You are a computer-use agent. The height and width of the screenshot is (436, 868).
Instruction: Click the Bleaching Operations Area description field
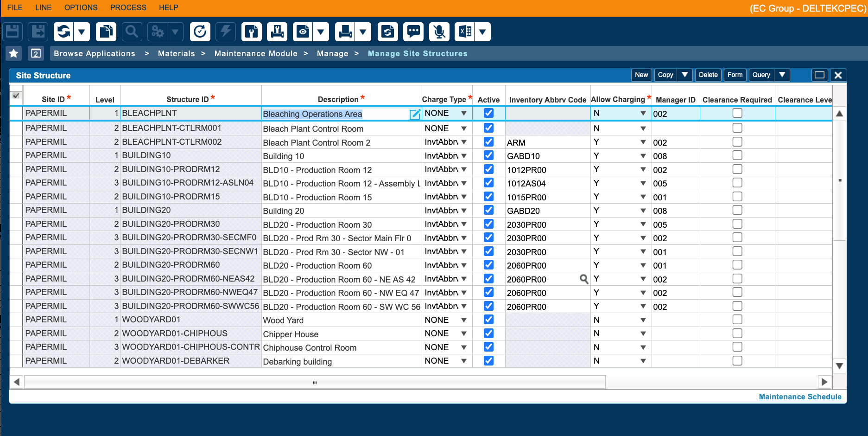[341, 114]
